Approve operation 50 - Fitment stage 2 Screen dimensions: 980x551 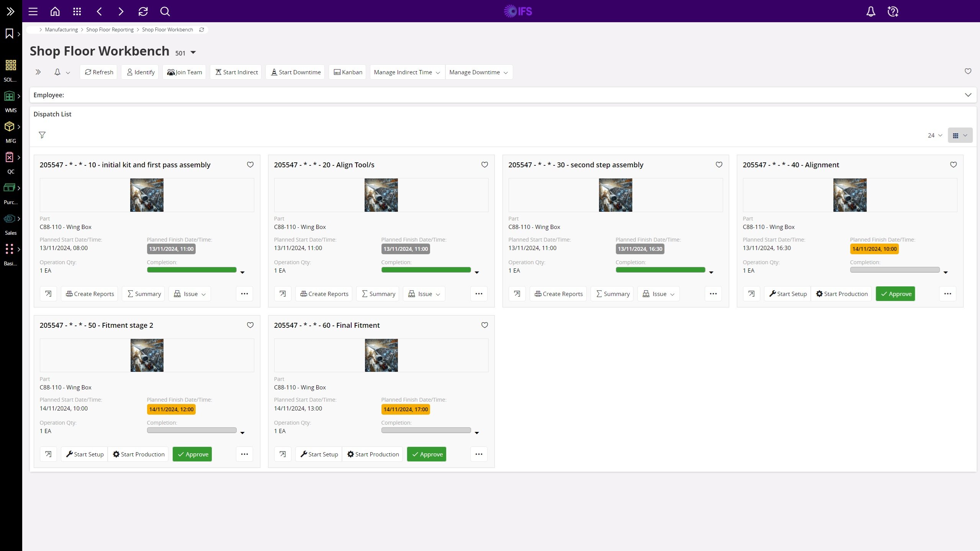pyautogui.click(x=192, y=454)
